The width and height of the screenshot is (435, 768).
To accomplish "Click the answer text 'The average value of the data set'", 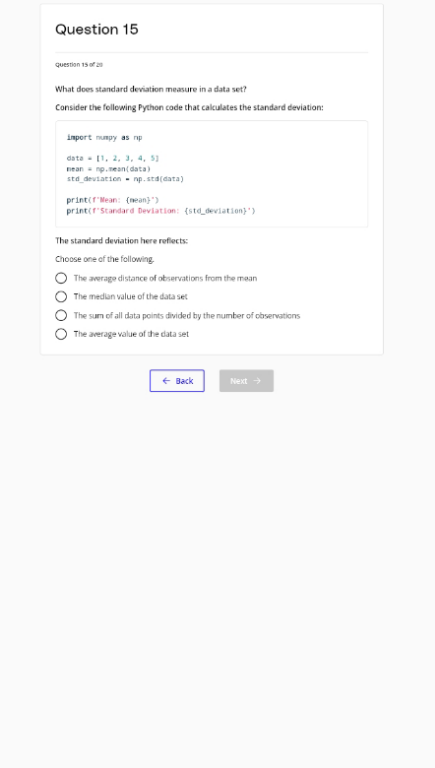I will 131,334.
